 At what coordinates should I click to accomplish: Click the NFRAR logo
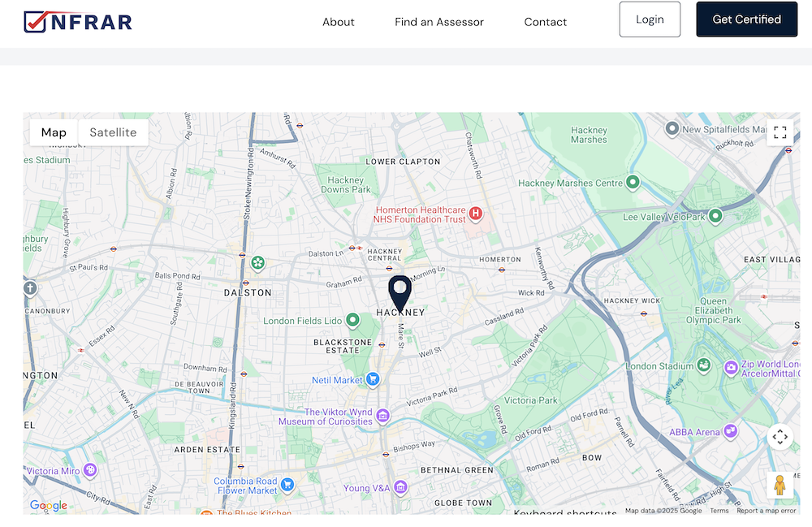tap(78, 21)
